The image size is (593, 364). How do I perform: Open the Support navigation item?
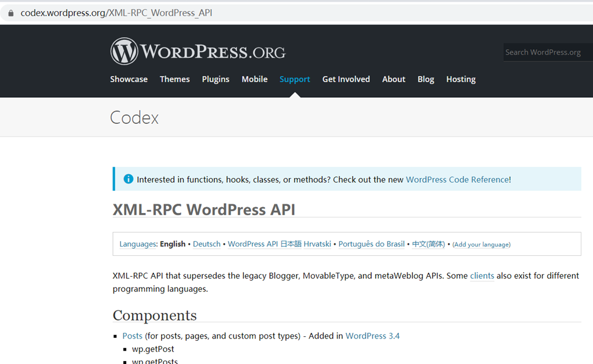(x=295, y=79)
